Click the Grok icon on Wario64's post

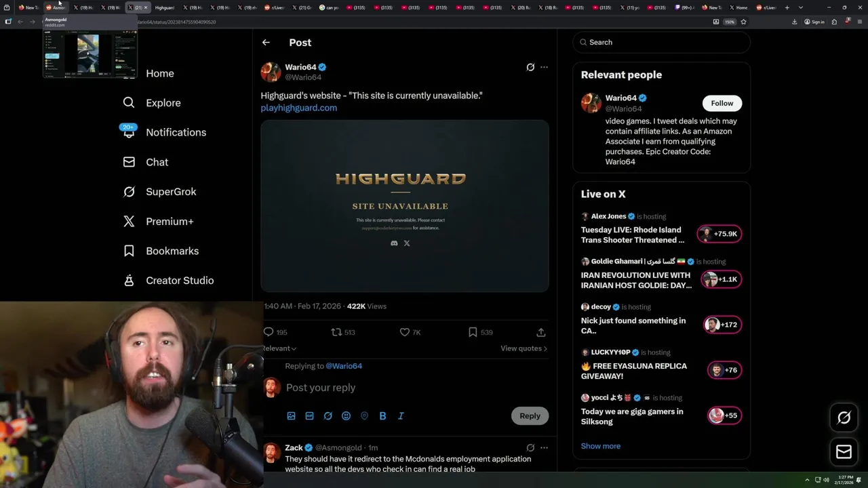pos(530,67)
